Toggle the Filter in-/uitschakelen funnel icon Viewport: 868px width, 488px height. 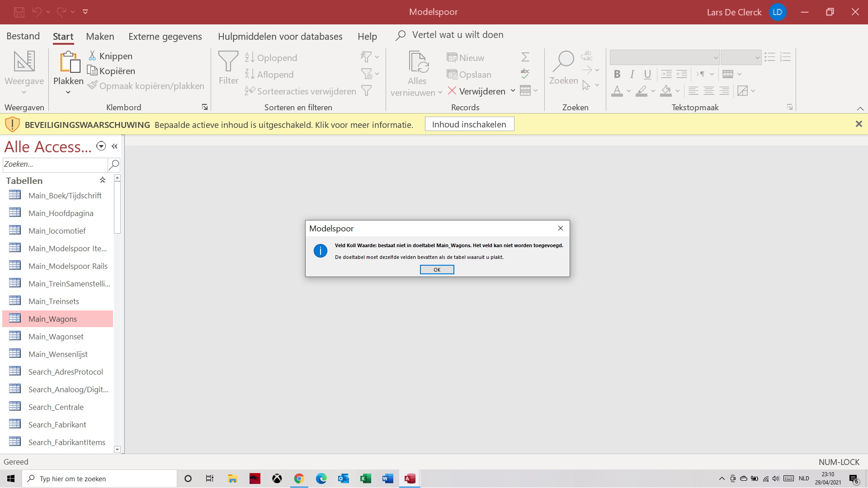click(367, 91)
